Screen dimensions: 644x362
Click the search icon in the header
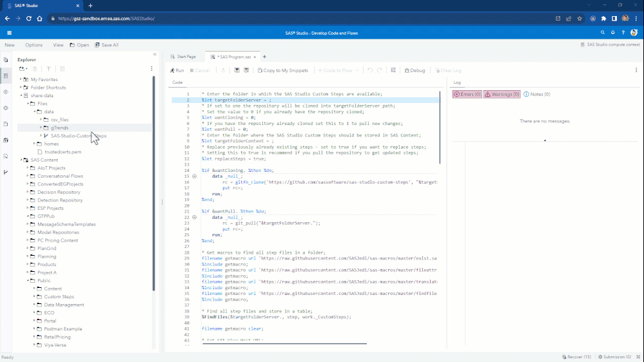[x=603, y=32]
